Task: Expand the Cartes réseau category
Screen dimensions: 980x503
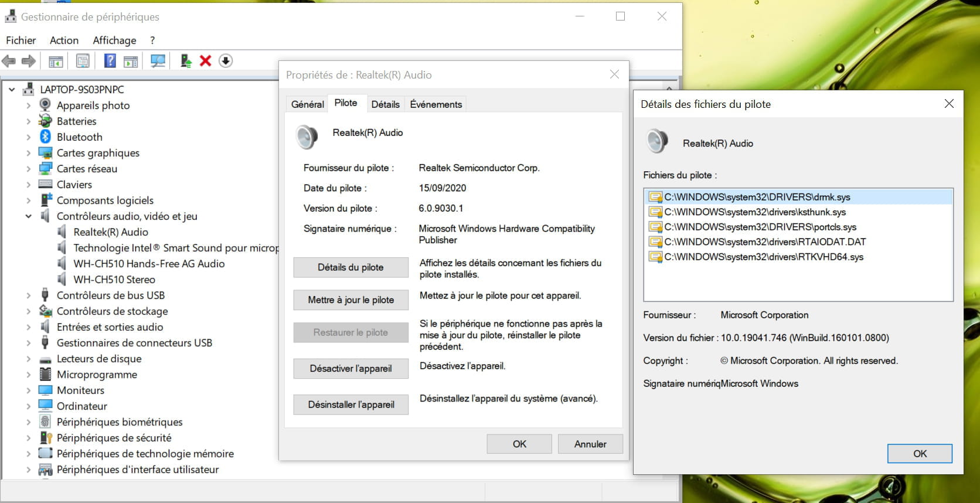Action: point(28,169)
